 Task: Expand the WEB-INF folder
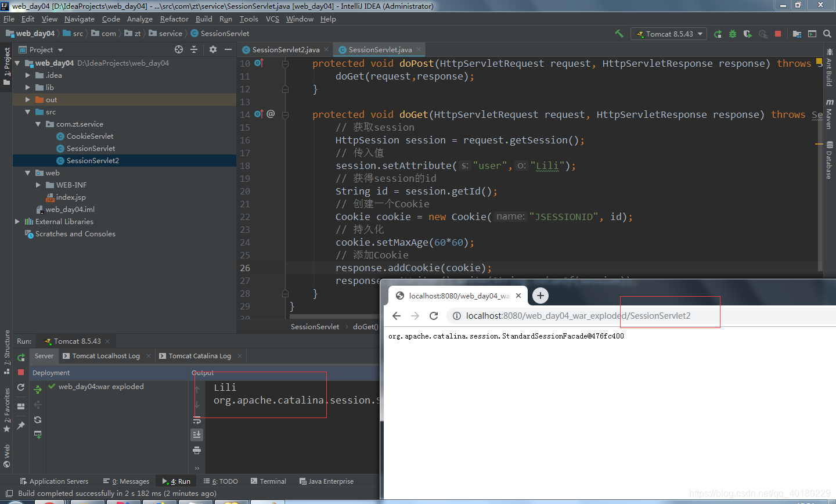click(x=38, y=185)
